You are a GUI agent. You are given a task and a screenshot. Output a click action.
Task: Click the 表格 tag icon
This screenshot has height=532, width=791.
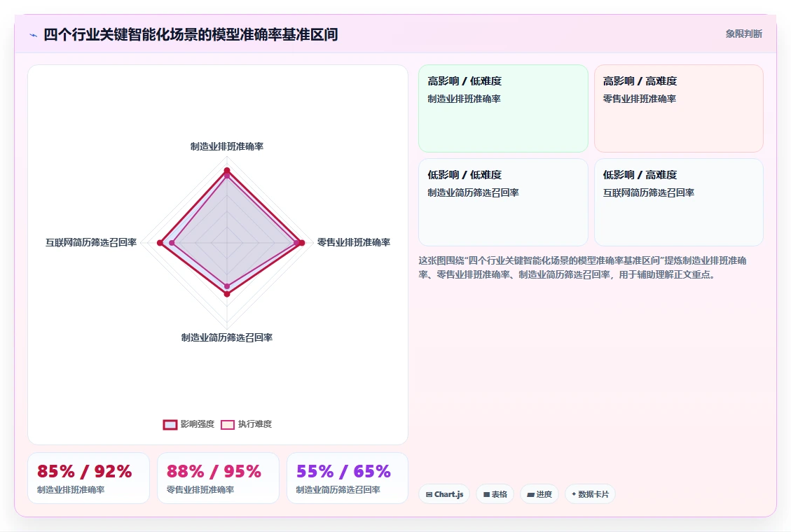click(x=486, y=495)
